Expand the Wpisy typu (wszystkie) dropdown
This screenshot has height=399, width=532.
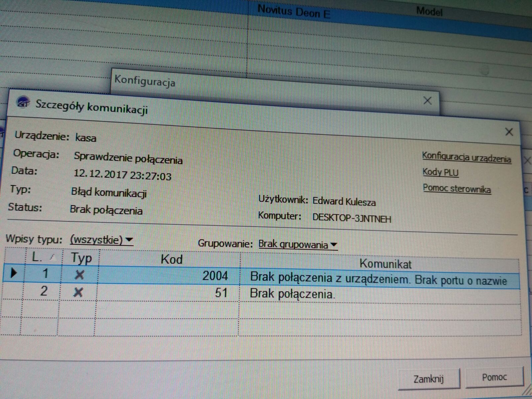[101, 240]
